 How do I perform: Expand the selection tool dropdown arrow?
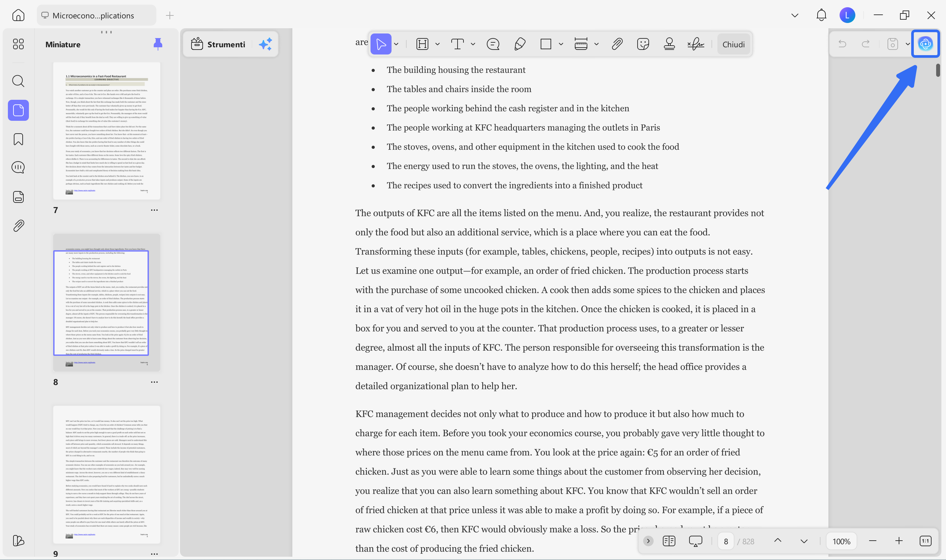(396, 44)
